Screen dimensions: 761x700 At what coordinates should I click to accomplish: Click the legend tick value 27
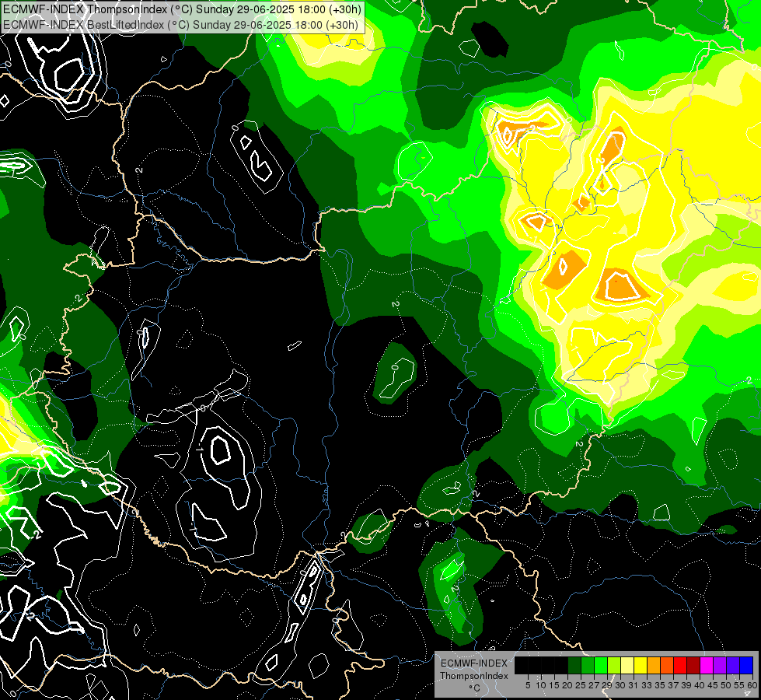[594, 685]
